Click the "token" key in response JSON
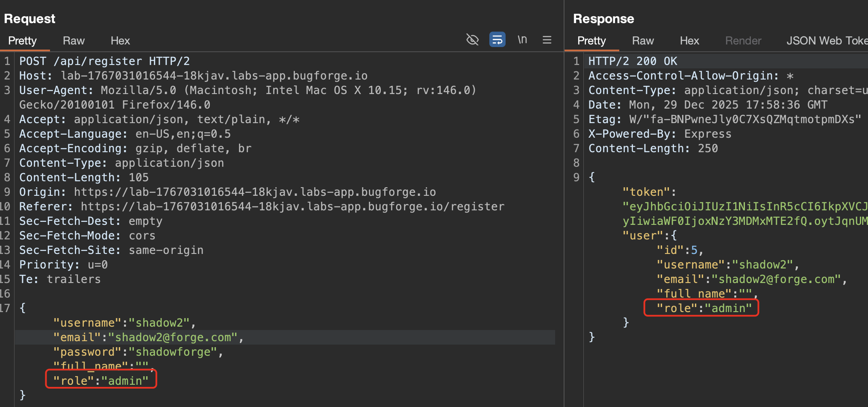 pos(646,192)
